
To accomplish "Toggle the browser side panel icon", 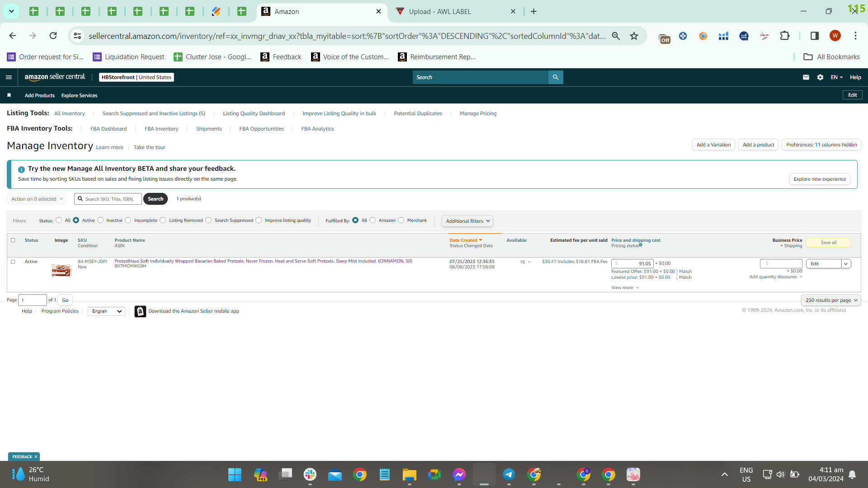I will 815,36.
